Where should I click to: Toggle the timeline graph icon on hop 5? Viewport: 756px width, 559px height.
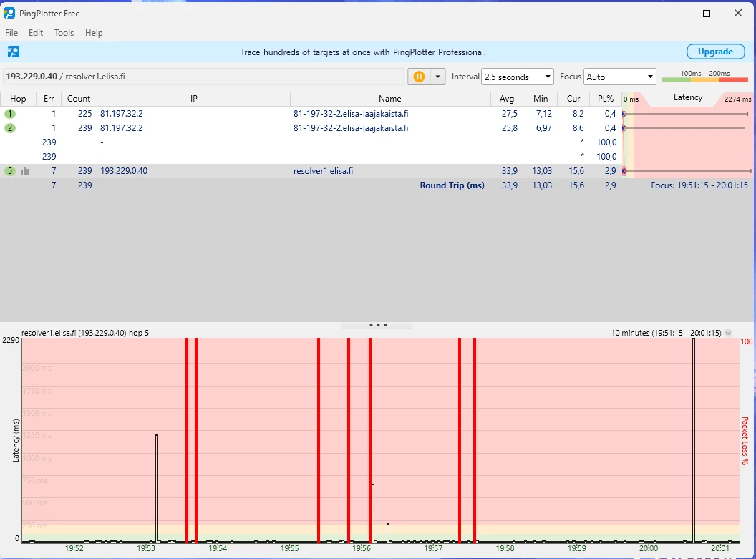(25, 171)
